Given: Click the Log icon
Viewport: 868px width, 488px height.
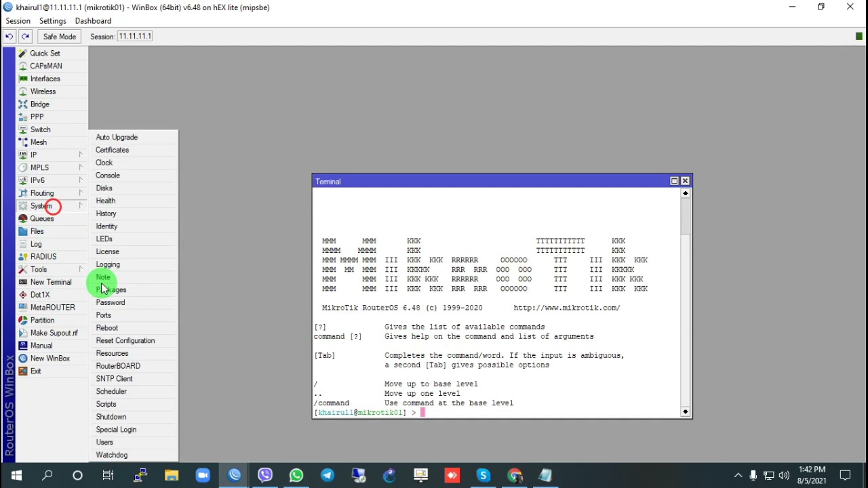Looking at the screenshot, I should [23, 244].
